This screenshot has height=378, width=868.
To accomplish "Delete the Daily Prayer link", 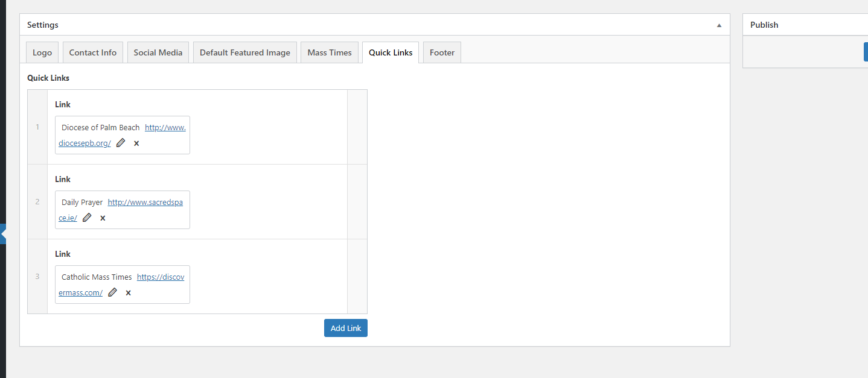I will click(103, 218).
